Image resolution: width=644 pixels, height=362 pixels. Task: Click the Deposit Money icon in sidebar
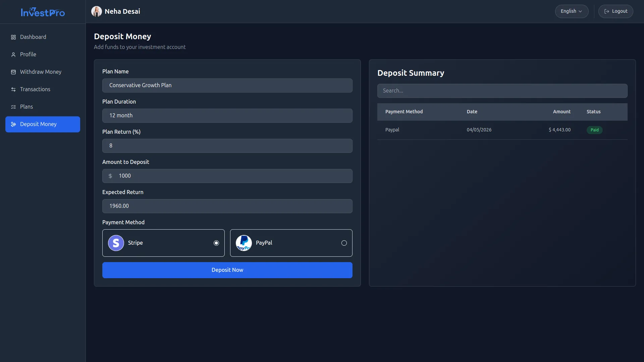click(13, 124)
